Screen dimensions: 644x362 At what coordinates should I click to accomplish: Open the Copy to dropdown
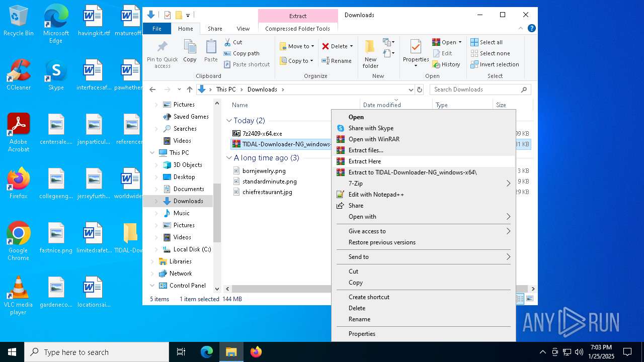[x=296, y=61]
